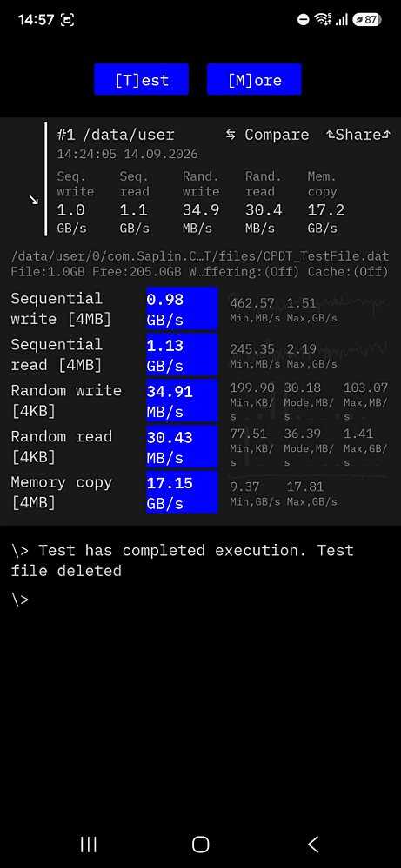Select the #1 /data/user result header
Screen dimensions: 401x868
tap(116, 135)
